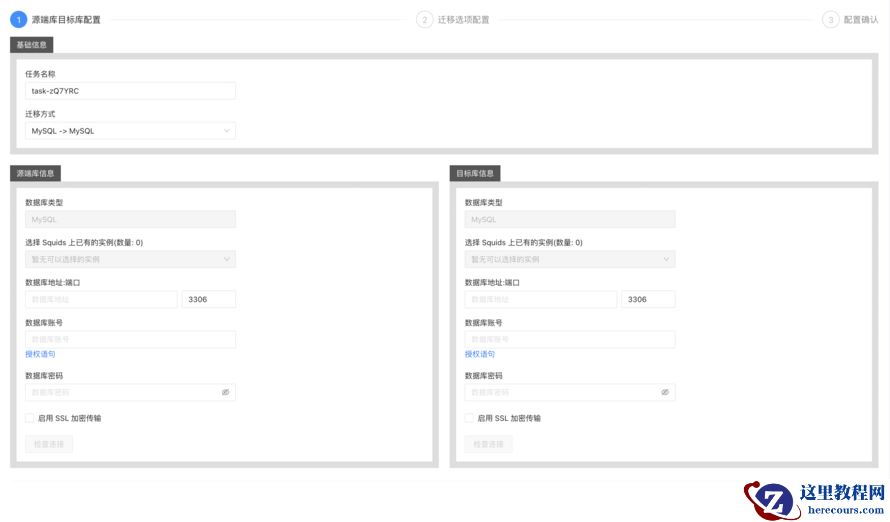Focus source 数据库账号 input field
The width and height of the screenshot is (890, 522).
pyautogui.click(x=131, y=339)
